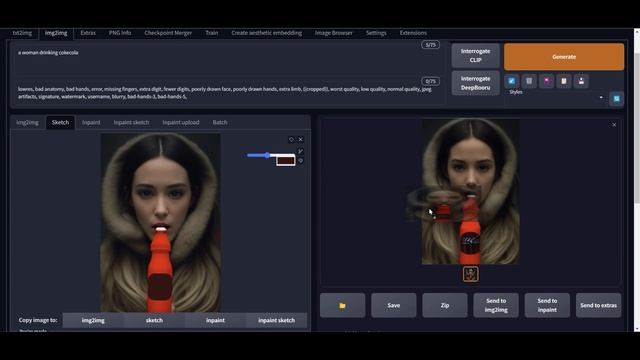This screenshot has width=640, height=360.
Task: Send the result to extras
Action: pos(598,305)
